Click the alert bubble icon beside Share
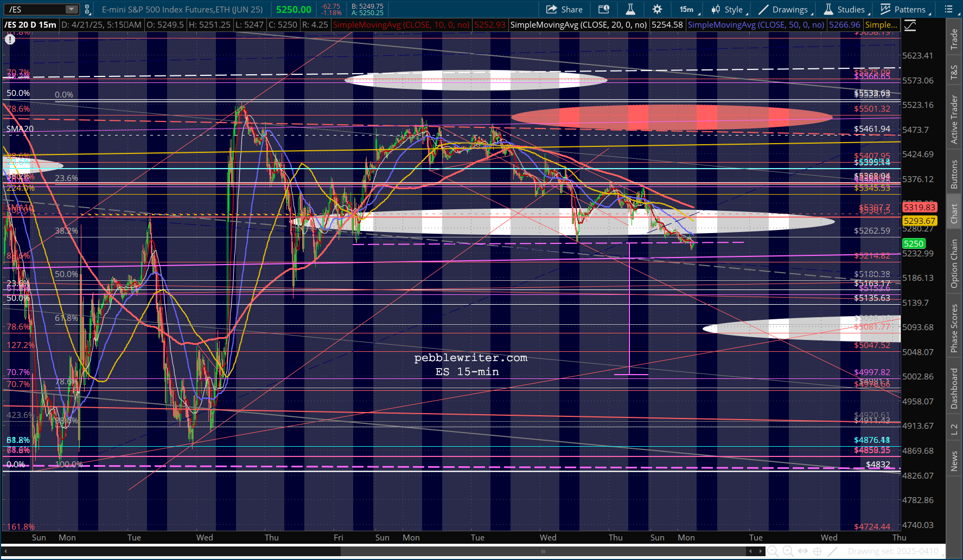Screen dimensions: 963x560 tap(604, 9)
